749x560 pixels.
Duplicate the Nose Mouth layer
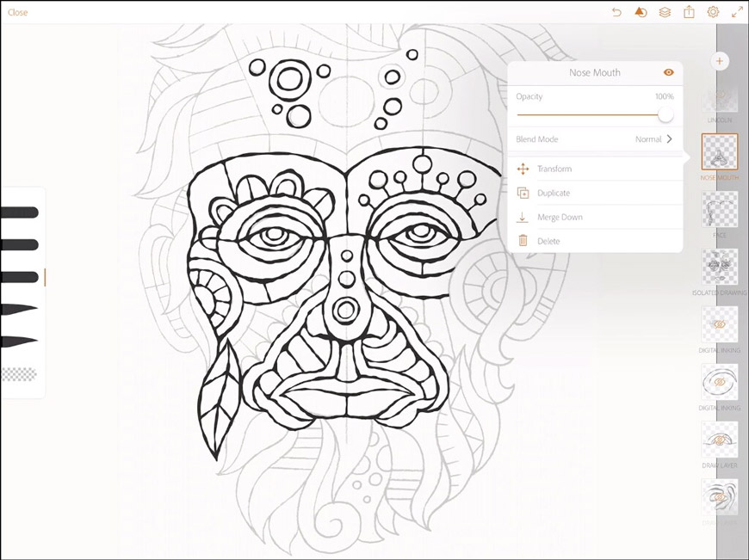pos(554,193)
